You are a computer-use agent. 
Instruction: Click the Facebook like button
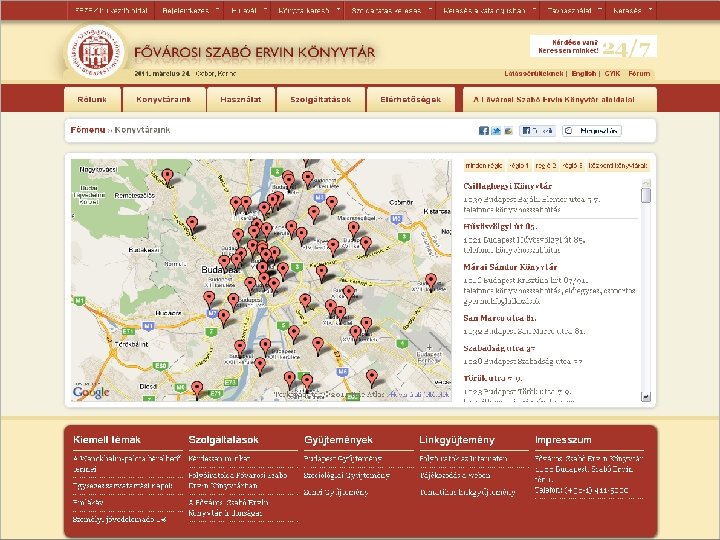pyautogui.click(x=538, y=131)
